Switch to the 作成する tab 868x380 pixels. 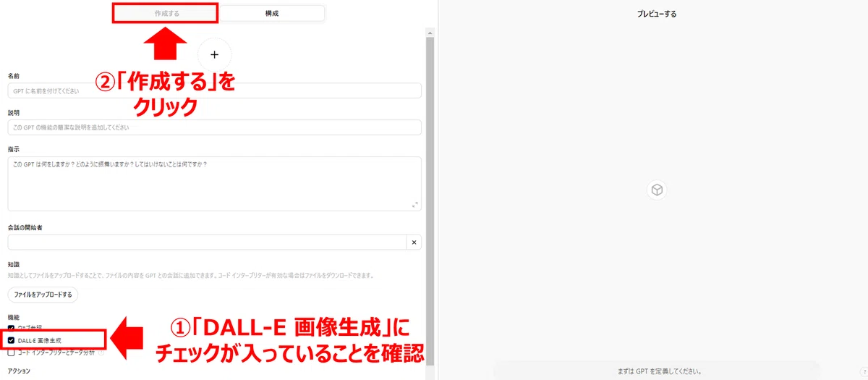[167, 13]
